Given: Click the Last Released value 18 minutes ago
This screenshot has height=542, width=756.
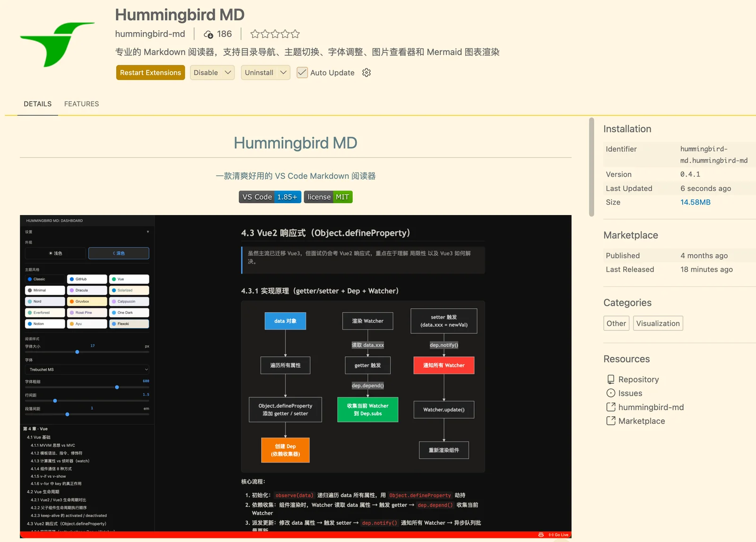Looking at the screenshot, I should (706, 269).
